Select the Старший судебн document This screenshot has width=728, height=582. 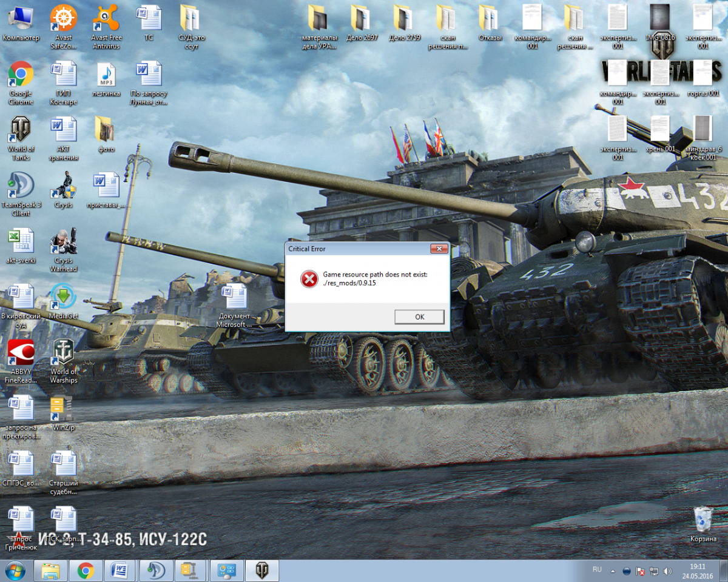[64, 473]
